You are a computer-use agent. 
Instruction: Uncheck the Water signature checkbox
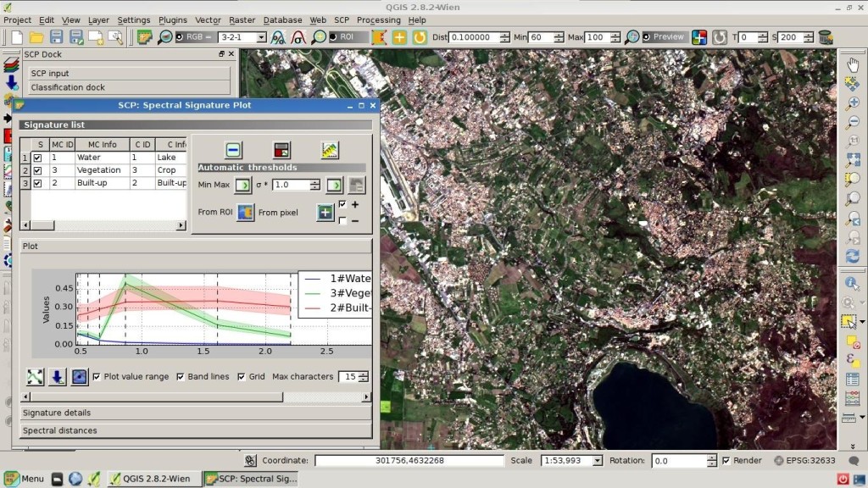coord(37,158)
